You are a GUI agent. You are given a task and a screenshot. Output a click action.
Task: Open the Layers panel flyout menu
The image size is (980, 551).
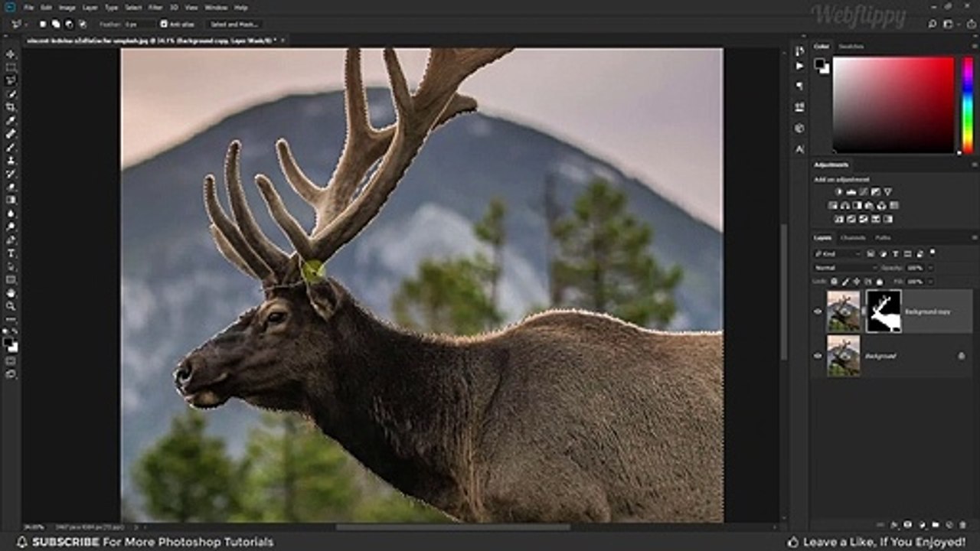point(974,238)
